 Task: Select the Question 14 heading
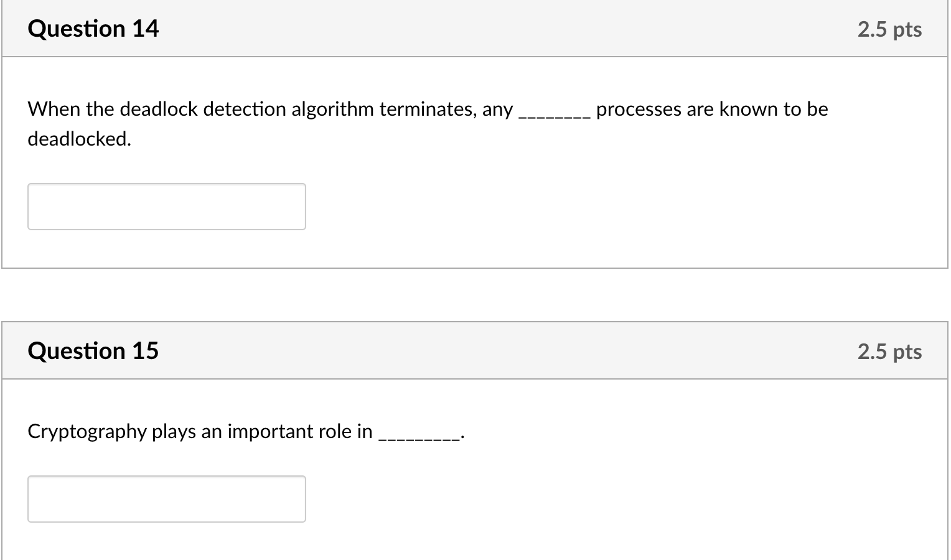tap(93, 29)
